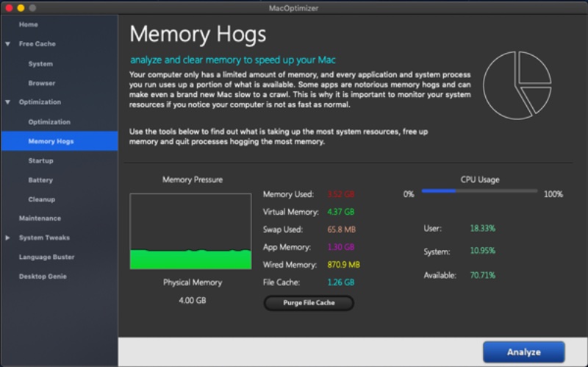
Task: Select System under Free Cache
Action: 40,64
